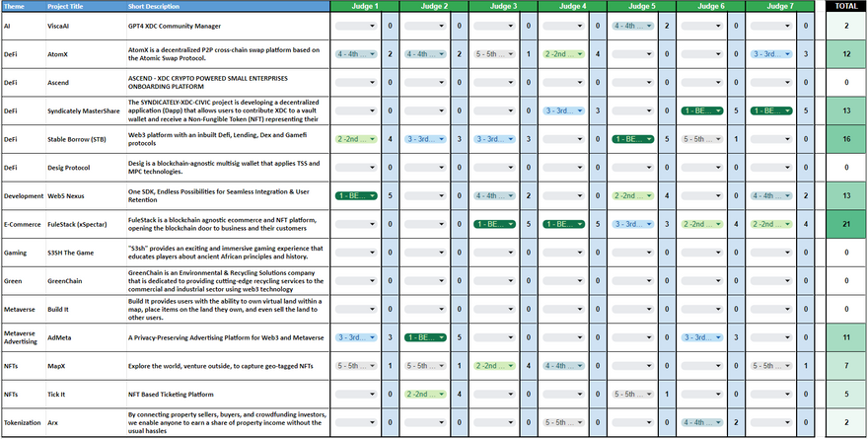Expand Judge 1 dropdown in Web3 Nexus row
This screenshot has width=868, height=439.
coord(356,196)
